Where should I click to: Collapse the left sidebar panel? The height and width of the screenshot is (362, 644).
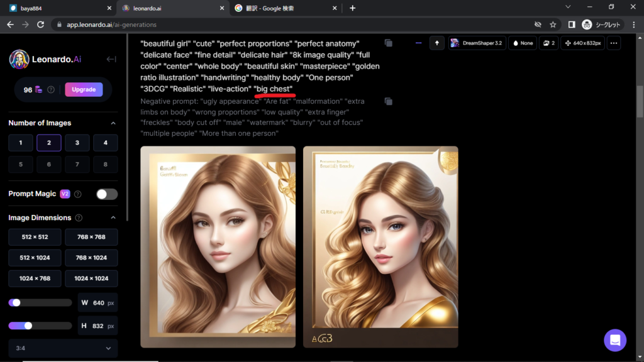tap(111, 59)
